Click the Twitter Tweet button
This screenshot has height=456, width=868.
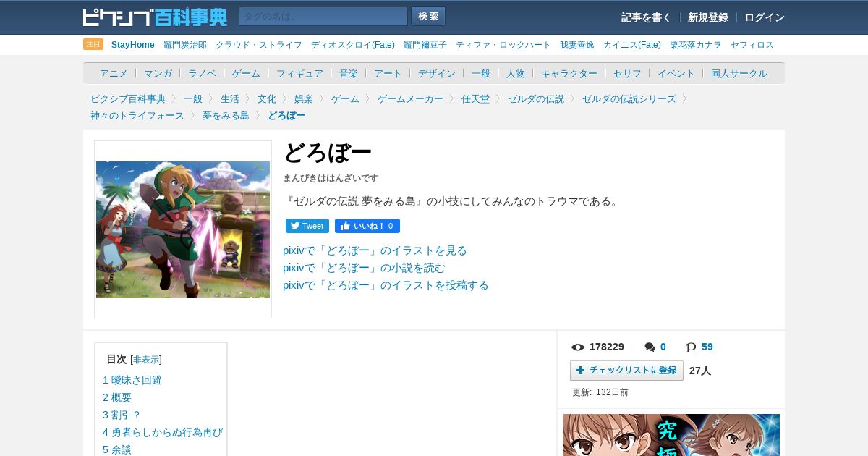tap(307, 226)
